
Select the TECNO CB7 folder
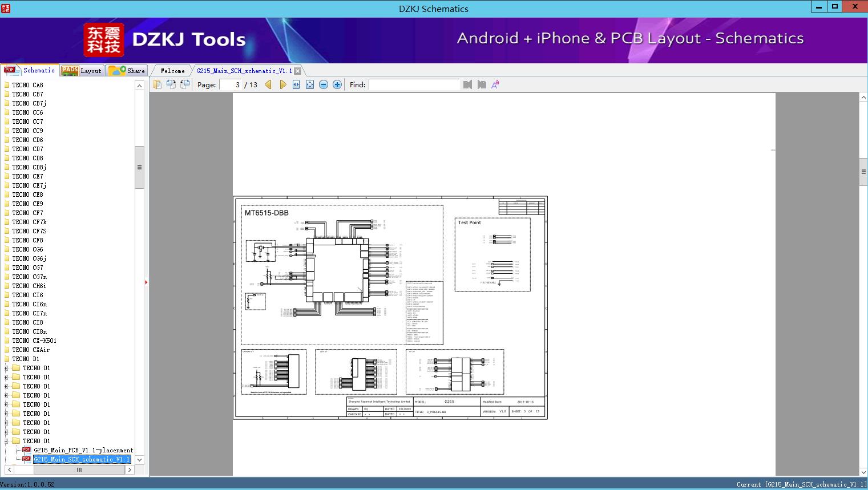[x=27, y=94]
